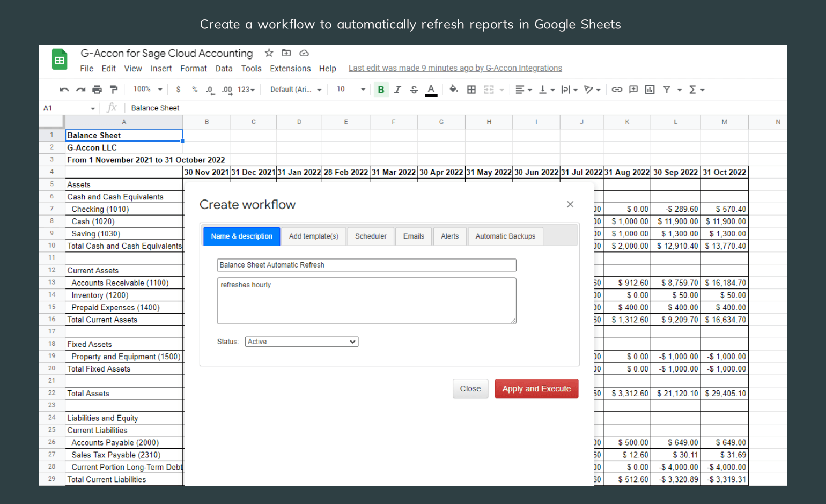Screen dimensions: 826x504
Task: Open the Filter views dropdown arrow
Action: 680,90
